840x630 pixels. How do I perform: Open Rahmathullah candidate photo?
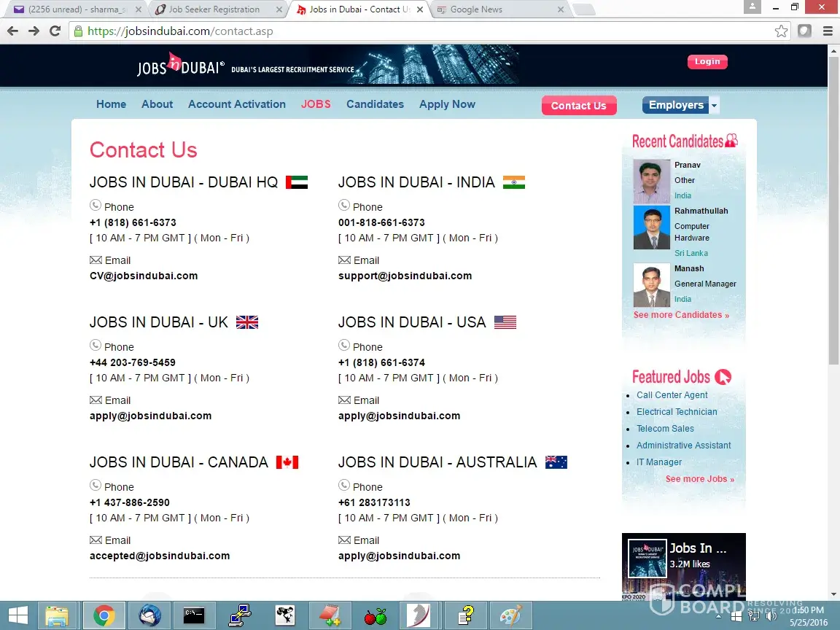pyautogui.click(x=651, y=227)
